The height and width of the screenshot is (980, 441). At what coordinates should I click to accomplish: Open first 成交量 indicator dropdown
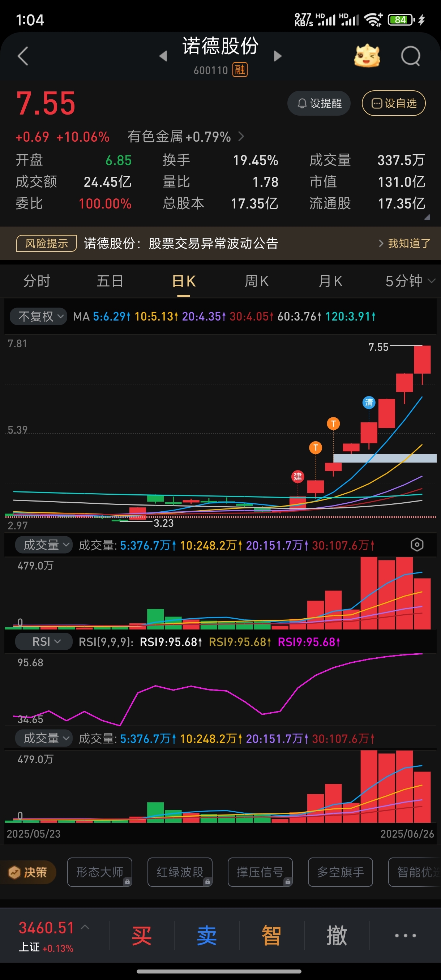[x=44, y=545]
